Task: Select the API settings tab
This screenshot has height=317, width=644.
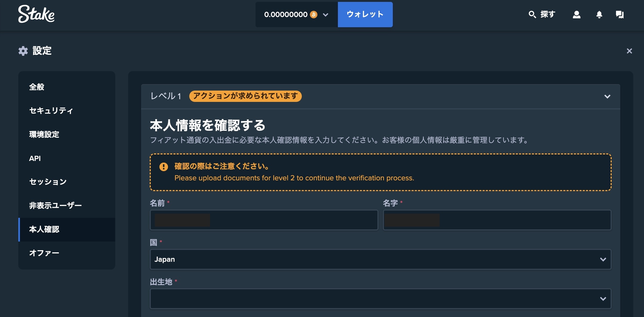Action: pos(67,158)
